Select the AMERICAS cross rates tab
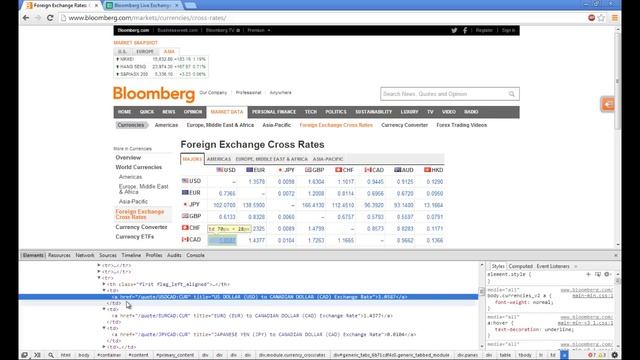640x360 pixels. 219,159
